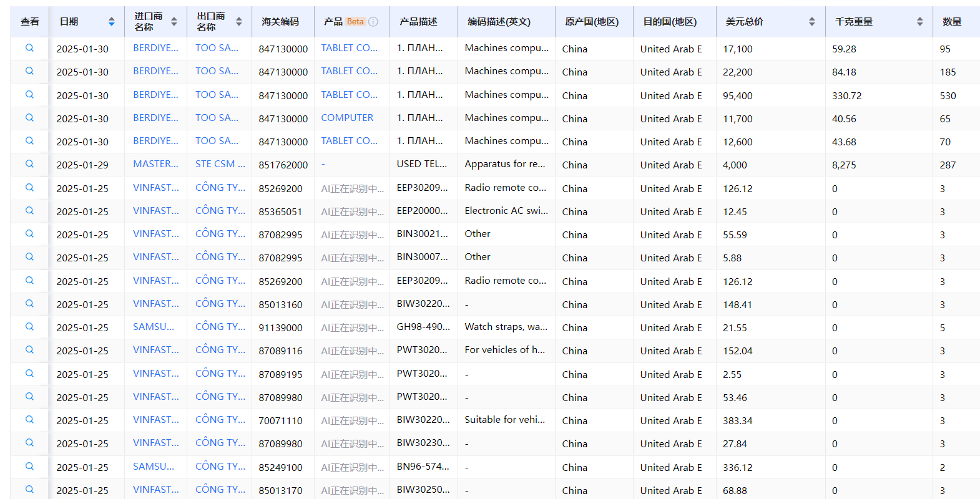Click the view magnifier on the MASTER importer row

point(29,164)
